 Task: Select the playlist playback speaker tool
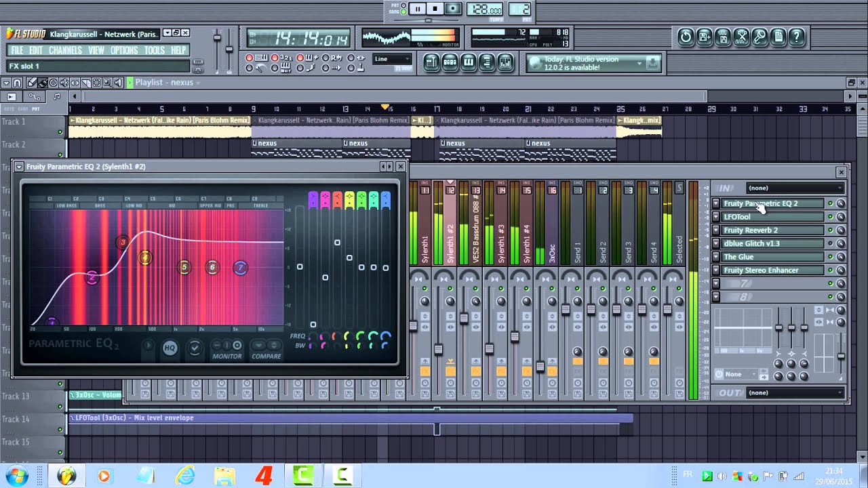(118, 83)
